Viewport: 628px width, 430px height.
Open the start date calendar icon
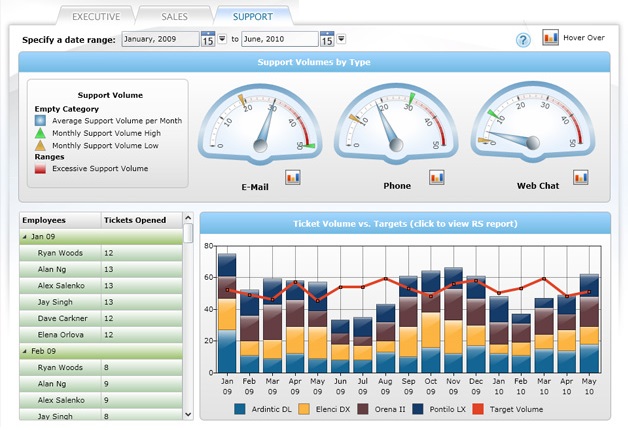click(208, 39)
